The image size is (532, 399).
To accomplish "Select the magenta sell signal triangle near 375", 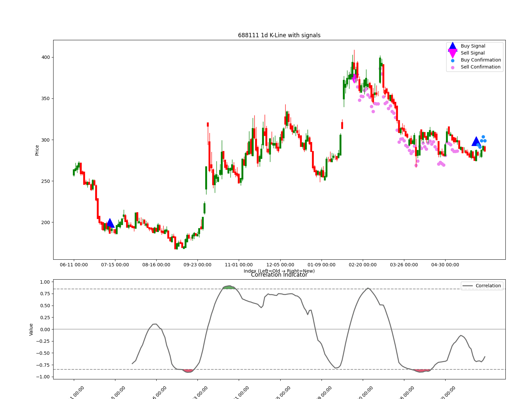I will point(354,78).
